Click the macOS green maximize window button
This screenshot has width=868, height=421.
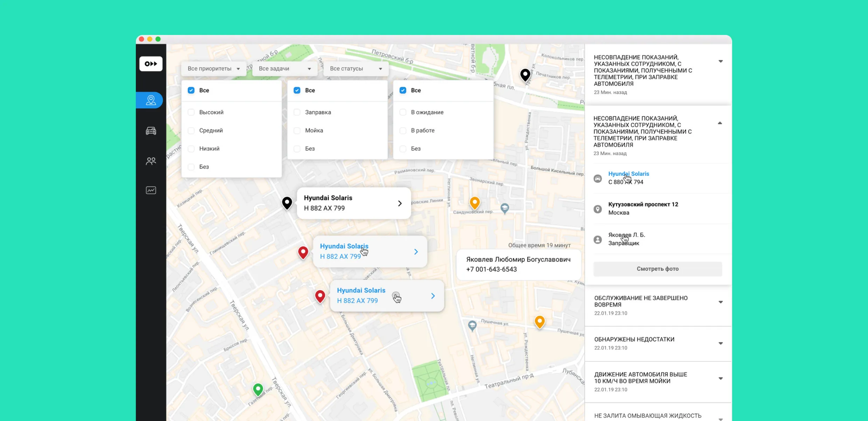coord(158,39)
